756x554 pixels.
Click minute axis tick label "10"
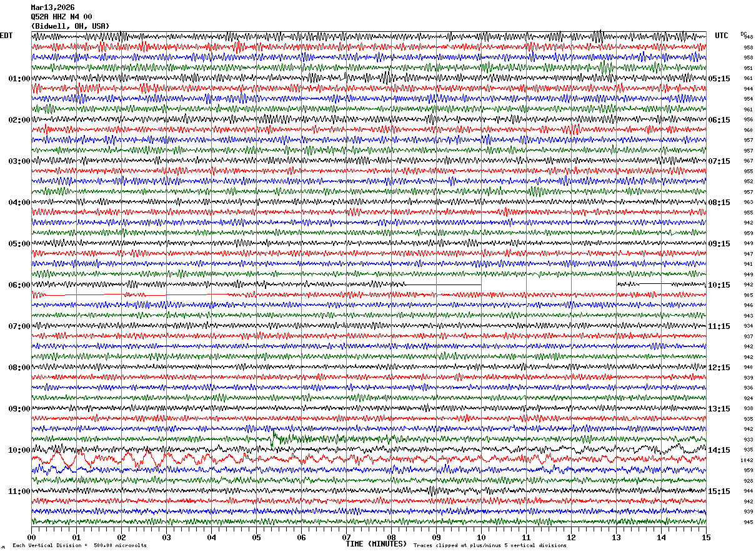(x=481, y=537)
